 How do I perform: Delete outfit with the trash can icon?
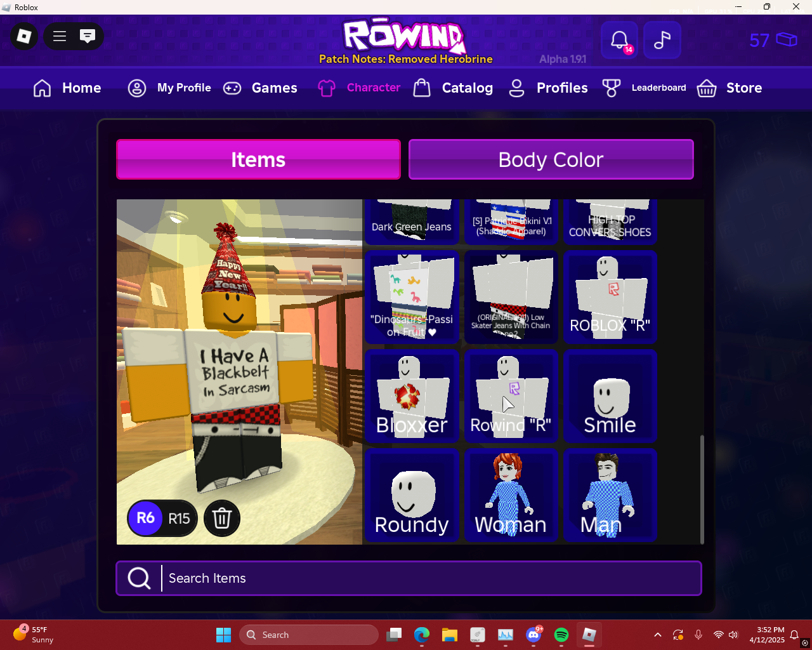(222, 519)
